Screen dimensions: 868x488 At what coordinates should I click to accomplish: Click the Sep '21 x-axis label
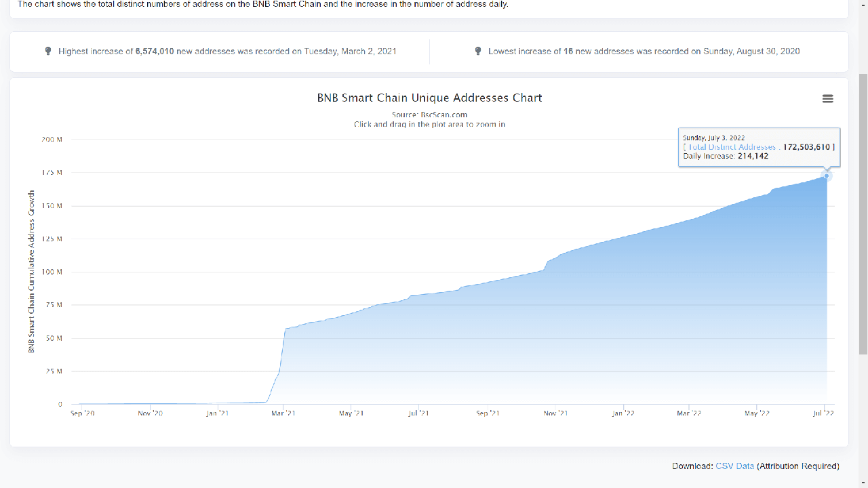[x=487, y=413]
